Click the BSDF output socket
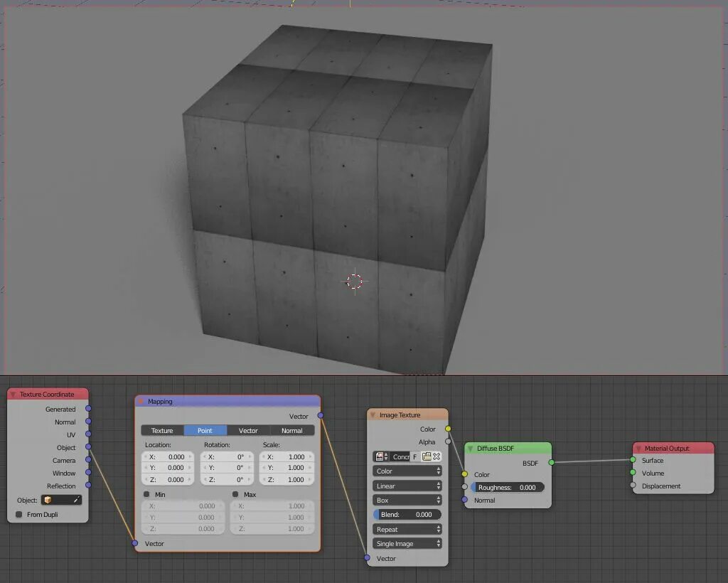Viewport: 728px width, 583px height. click(551, 463)
